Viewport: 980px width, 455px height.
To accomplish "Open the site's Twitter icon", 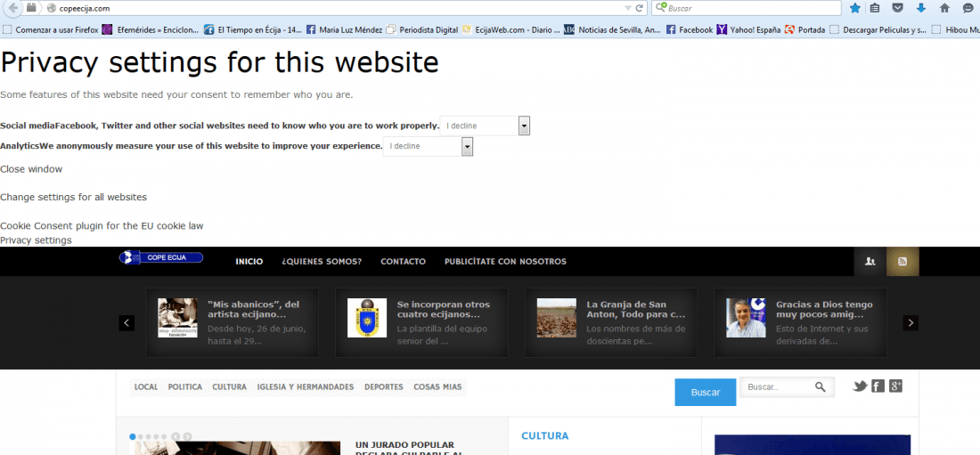I will coord(860,386).
